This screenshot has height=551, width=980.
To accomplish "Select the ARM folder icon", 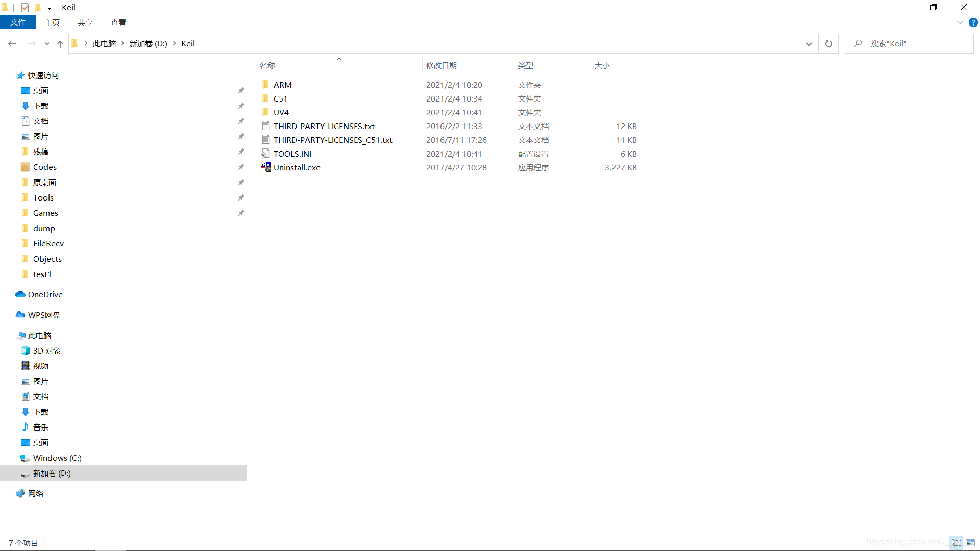I will (x=265, y=84).
